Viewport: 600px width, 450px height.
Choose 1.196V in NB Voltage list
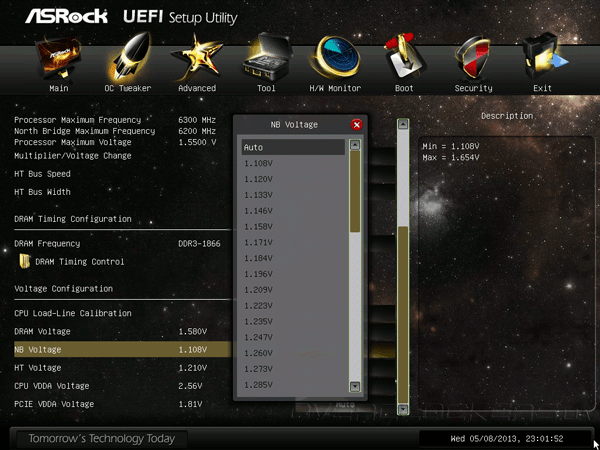point(293,274)
